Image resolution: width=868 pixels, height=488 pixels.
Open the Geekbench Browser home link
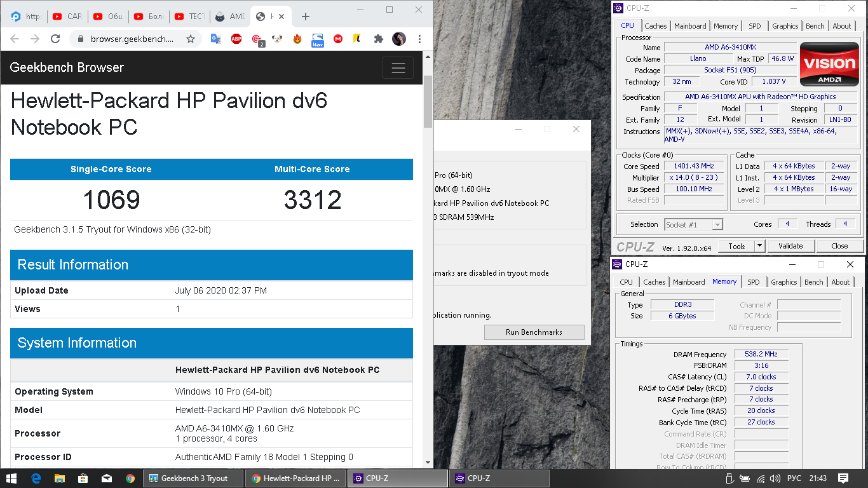67,67
